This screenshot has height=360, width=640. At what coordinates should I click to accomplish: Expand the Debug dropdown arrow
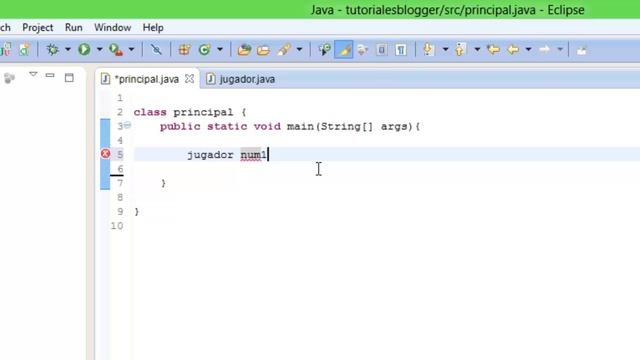(x=68, y=50)
